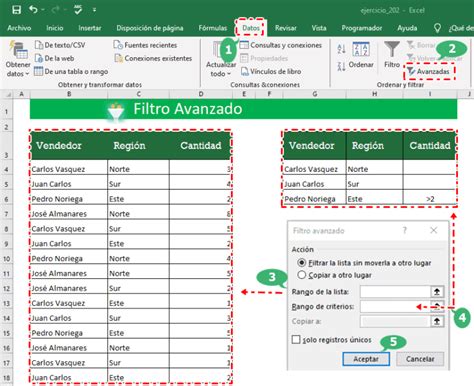
Task: Choose the De la web data source
Action: click(54, 58)
